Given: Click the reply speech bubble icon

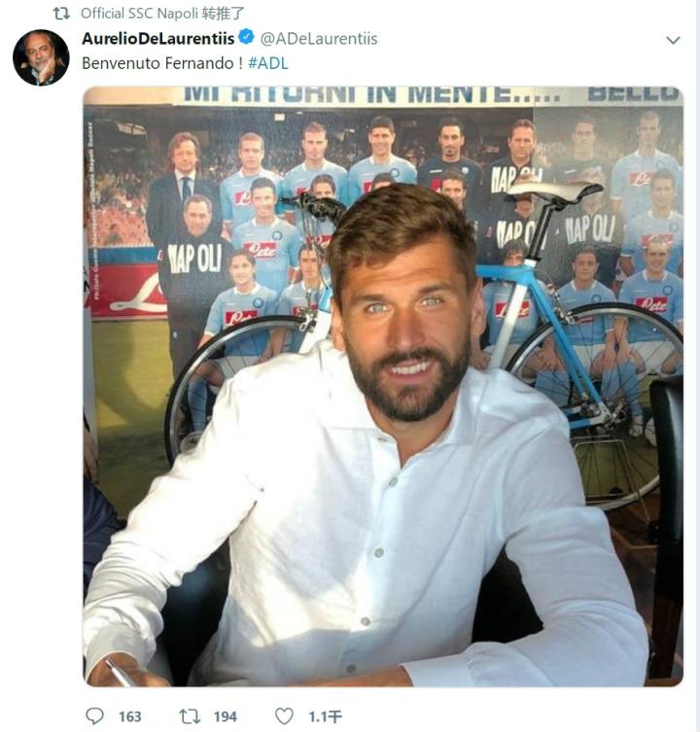Looking at the screenshot, I should tap(95, 715).
